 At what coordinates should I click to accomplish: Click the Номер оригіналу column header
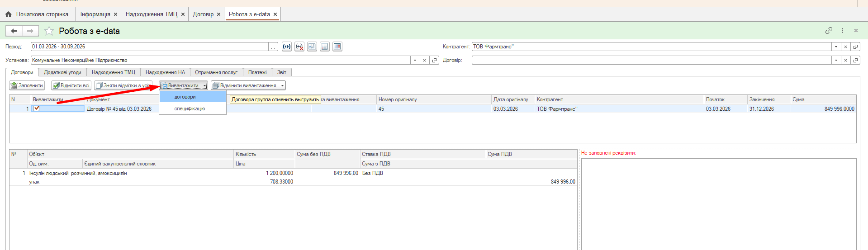(x=434, y=99)
